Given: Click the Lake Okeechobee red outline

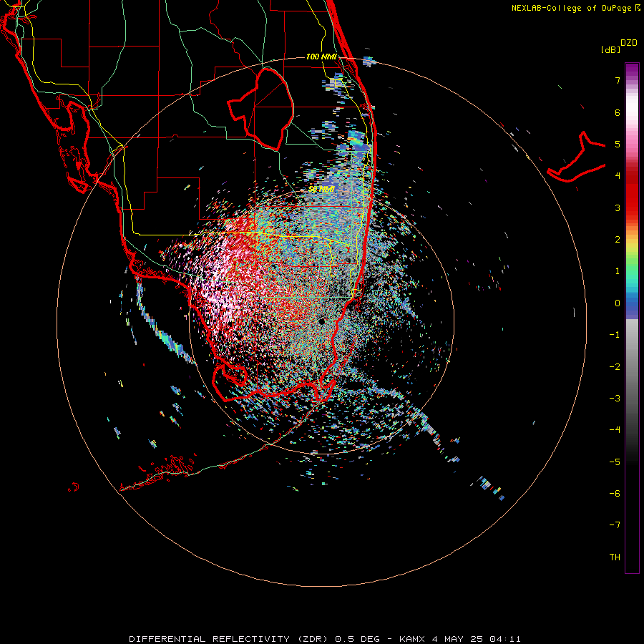Looking at the screenshot, I should (261, 109).
